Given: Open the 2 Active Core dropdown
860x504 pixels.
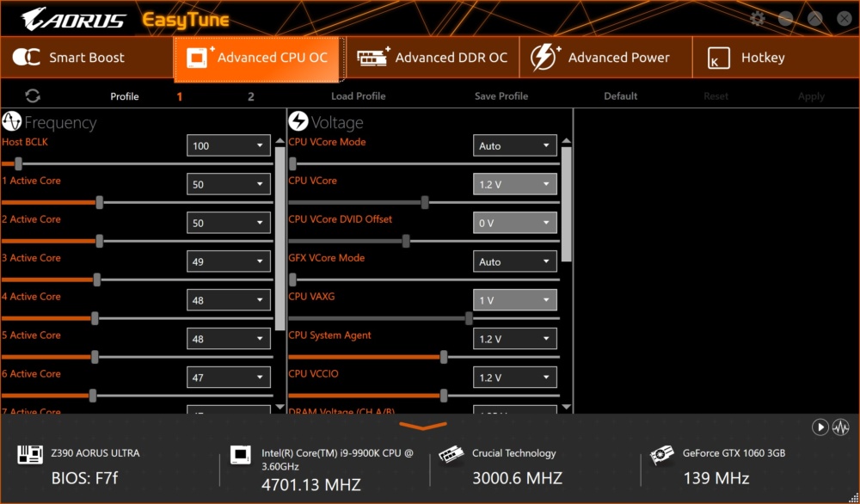Looking at the screenshot, I should 228,223.
